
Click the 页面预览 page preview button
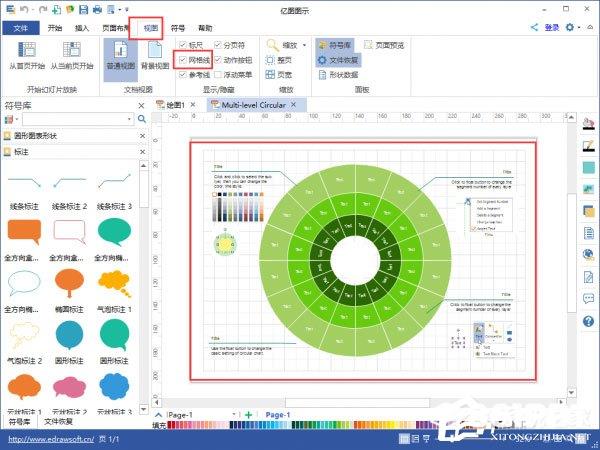point(384,45)
